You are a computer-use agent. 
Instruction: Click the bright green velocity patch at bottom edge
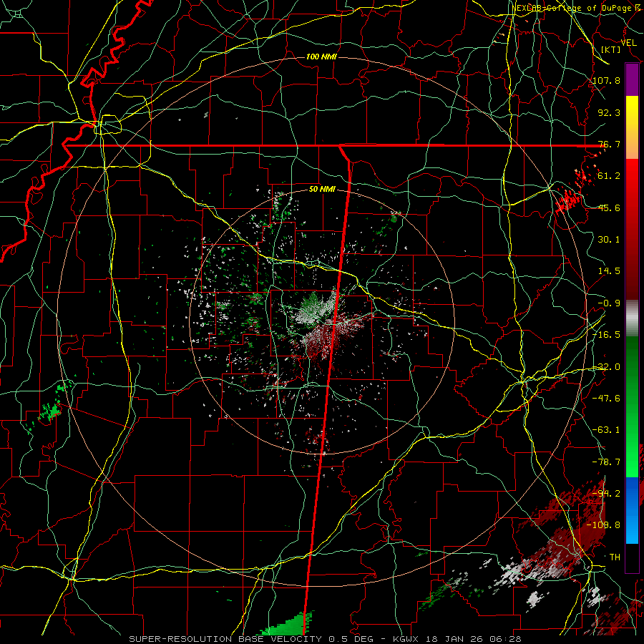click(x=288, y=625)
